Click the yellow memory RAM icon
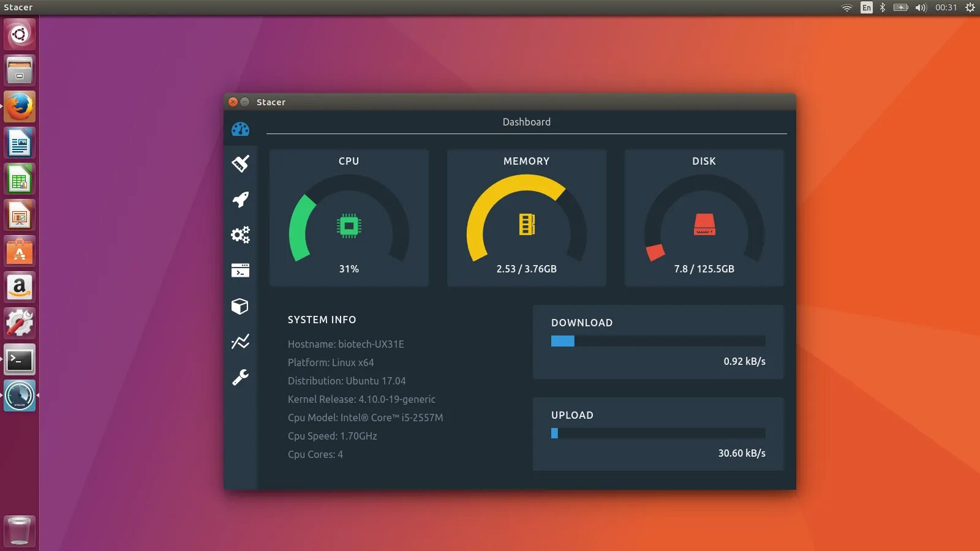980x551 pixels. 527,225
